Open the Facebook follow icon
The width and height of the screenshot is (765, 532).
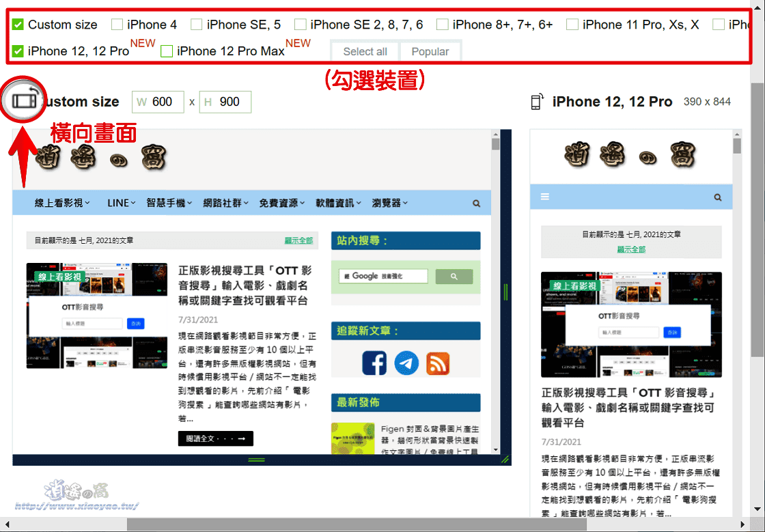click(x=374, y=363)
